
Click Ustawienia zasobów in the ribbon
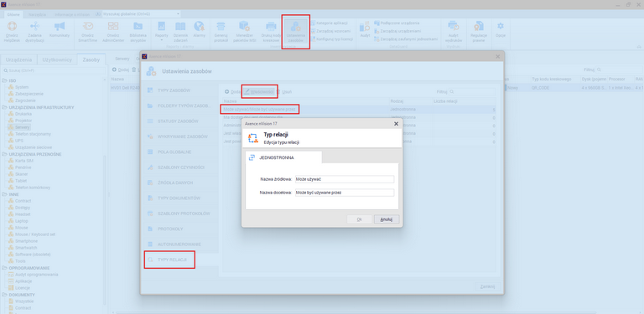click(x=295, y=32)
